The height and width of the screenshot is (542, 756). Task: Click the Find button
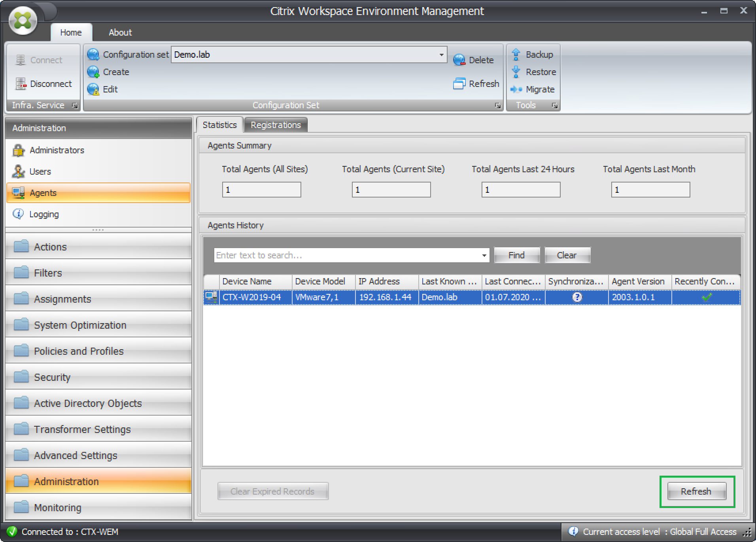click(516, 255)
